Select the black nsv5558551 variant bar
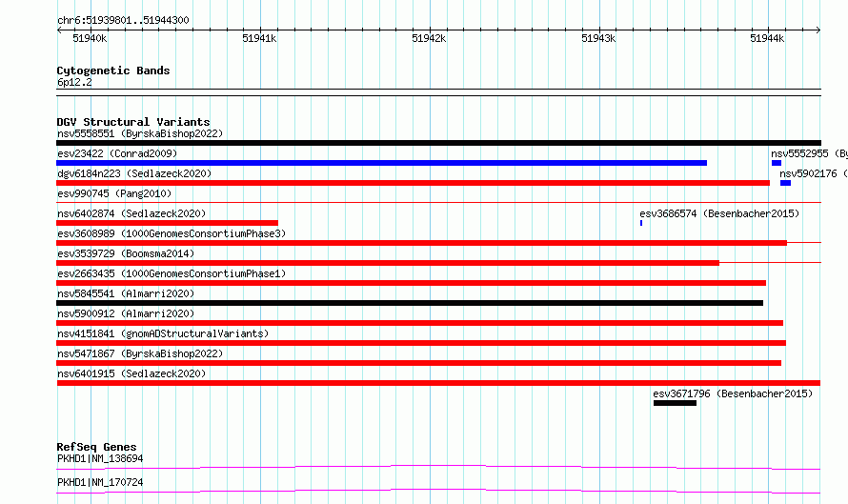 (x=438, y=143)
